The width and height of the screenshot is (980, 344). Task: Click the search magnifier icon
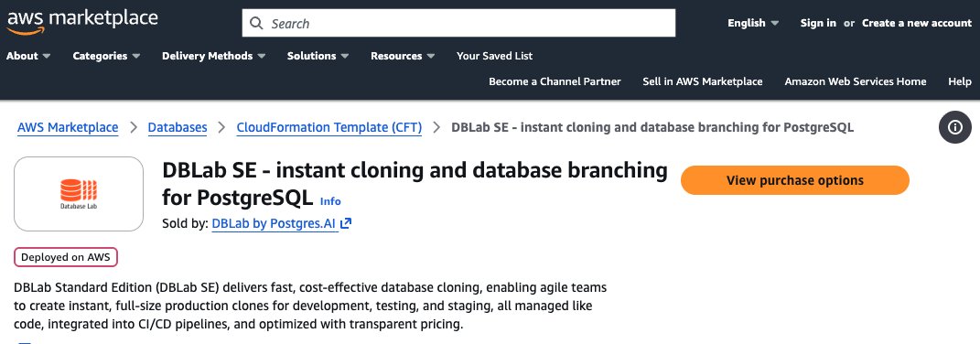[256, 23]
